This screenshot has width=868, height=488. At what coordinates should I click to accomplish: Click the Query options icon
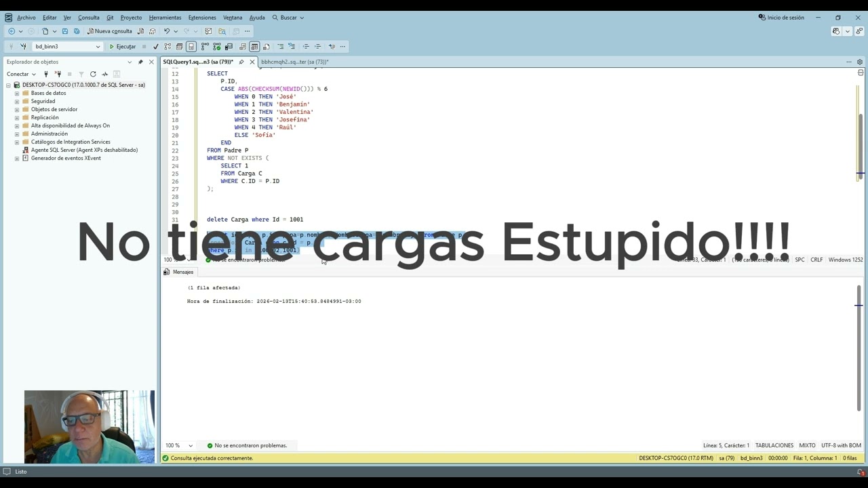(179, 47)
